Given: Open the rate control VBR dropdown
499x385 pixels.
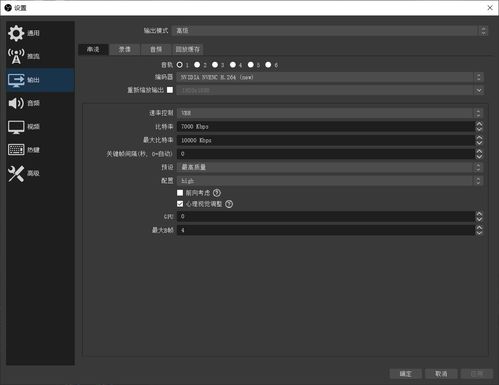Looking at the screenshot, I should tap(330, 113).
